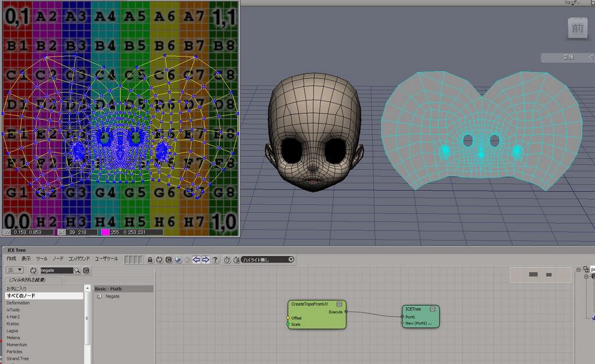Click the front view cube in viewport
Screen dimensions: 595x364
pos(577,28)
